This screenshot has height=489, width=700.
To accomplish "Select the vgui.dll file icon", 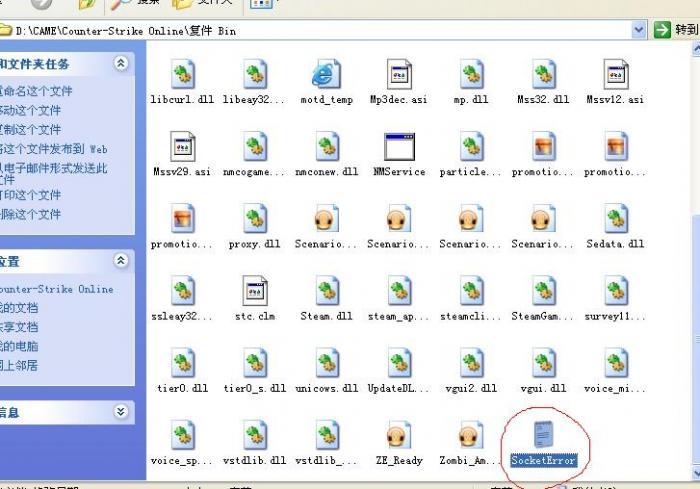I will tap(544, 363).
